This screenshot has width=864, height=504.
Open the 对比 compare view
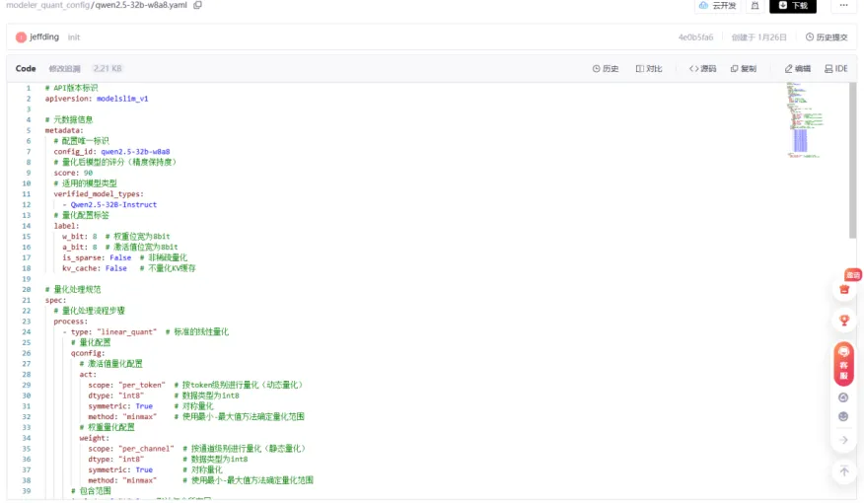click(649, 69)
